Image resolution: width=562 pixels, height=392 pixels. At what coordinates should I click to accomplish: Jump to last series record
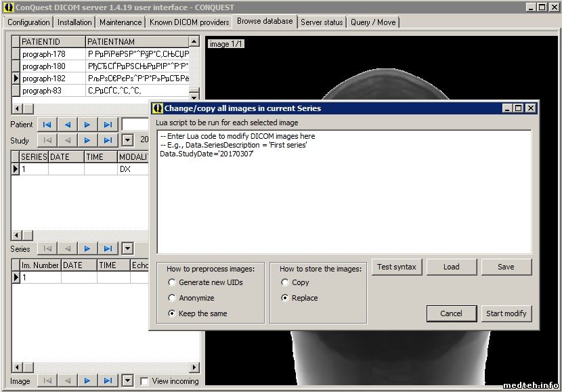(108, 248)
